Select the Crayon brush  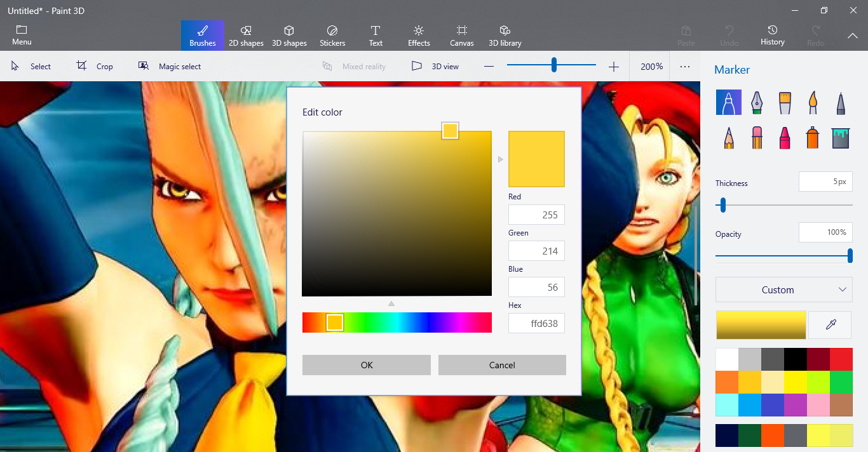click(x=785, y=137)
